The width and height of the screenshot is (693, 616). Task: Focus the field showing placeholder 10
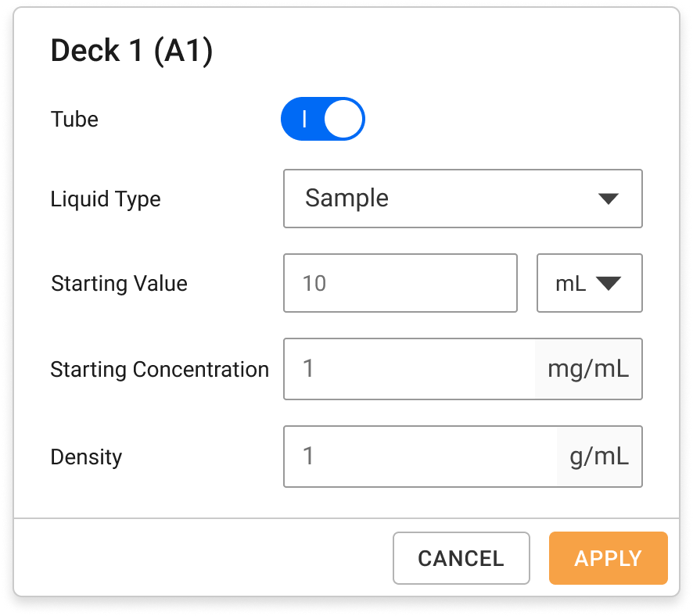coord(400,283)
